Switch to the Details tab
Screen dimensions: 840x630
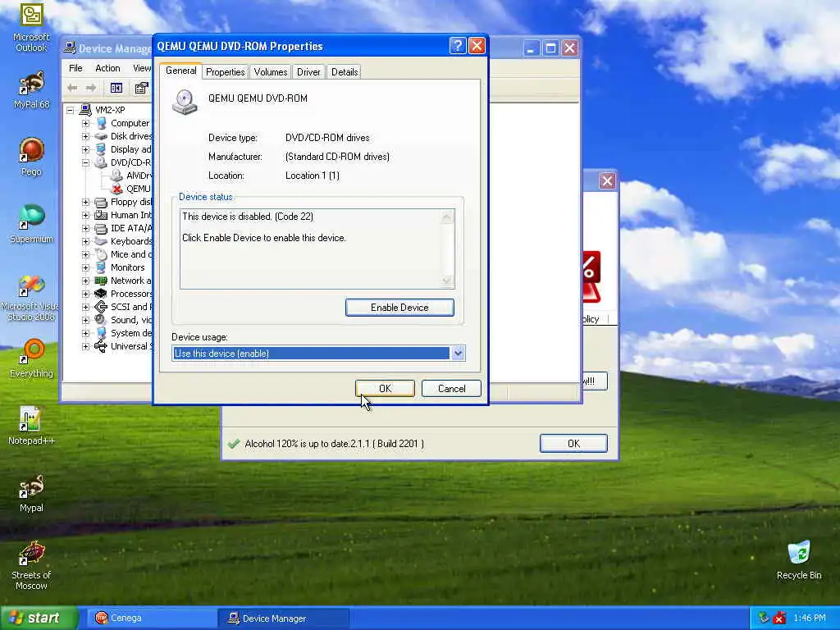point(345,72)
